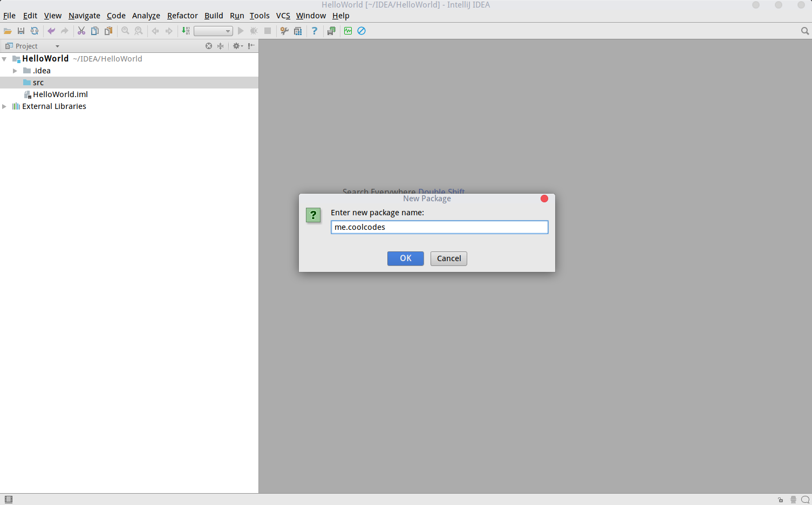Open the Edit menu
This screenshot has height=505, width=812.
click(30, 16)
